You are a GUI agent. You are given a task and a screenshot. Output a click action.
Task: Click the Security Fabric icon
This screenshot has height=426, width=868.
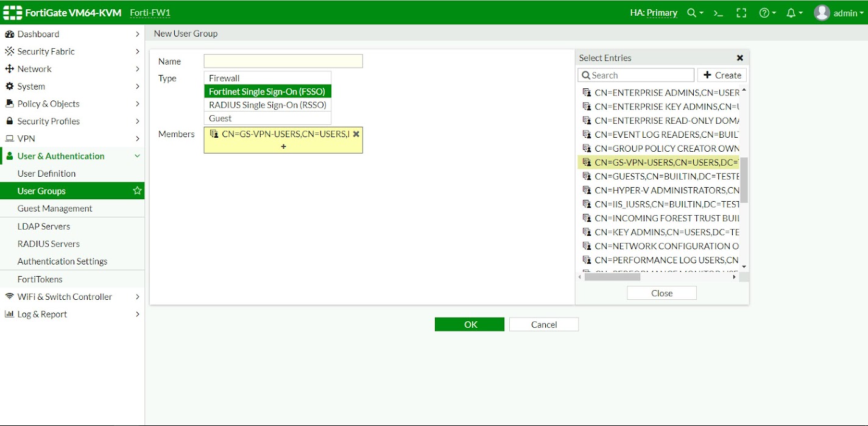pyautogui.click(x=9, y=51)
